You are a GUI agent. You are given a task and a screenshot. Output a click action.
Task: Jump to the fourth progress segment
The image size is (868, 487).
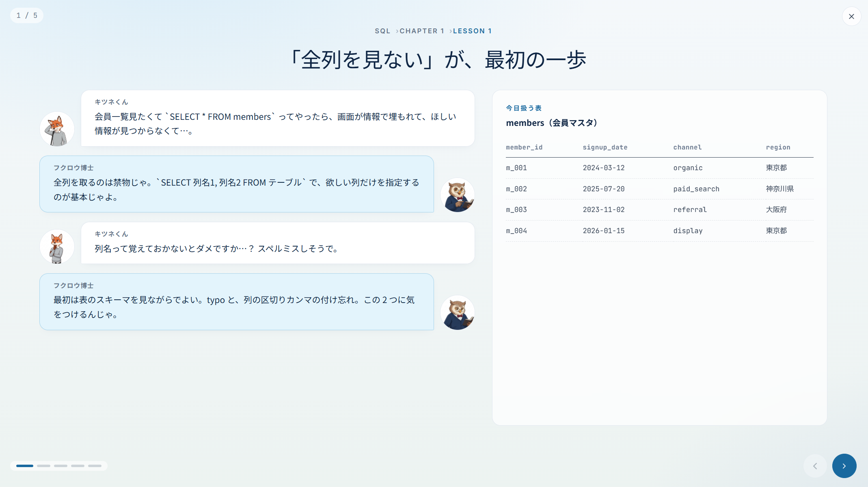(x=78, y=466)
